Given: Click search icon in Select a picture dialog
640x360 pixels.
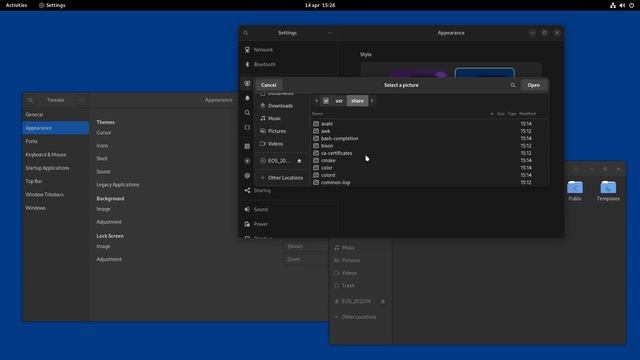Looking at the screenshot, I should point(513,85).
